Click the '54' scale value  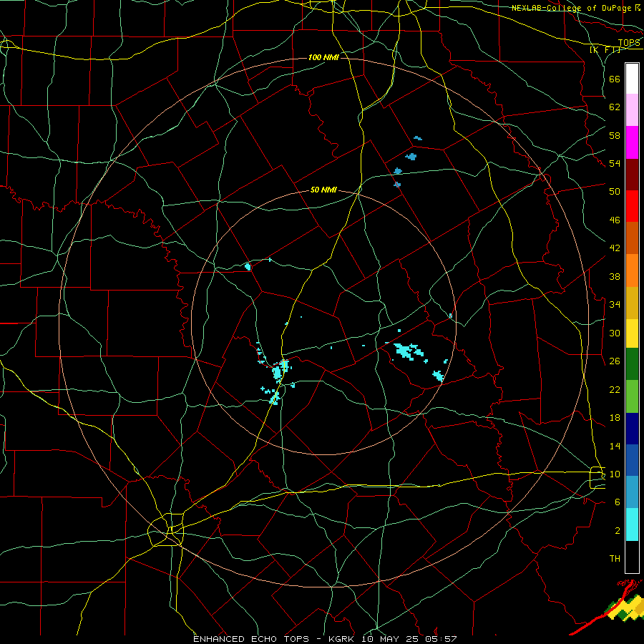(615, 164)
